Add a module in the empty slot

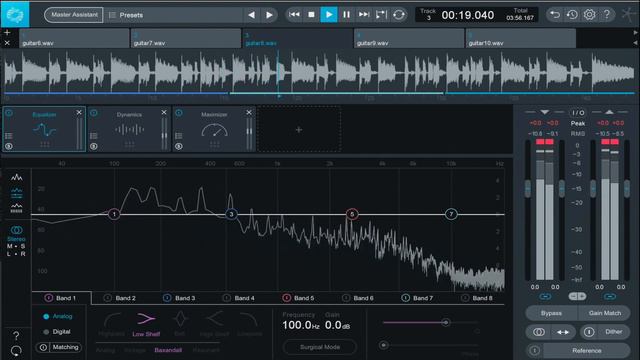tap(299, 130)
